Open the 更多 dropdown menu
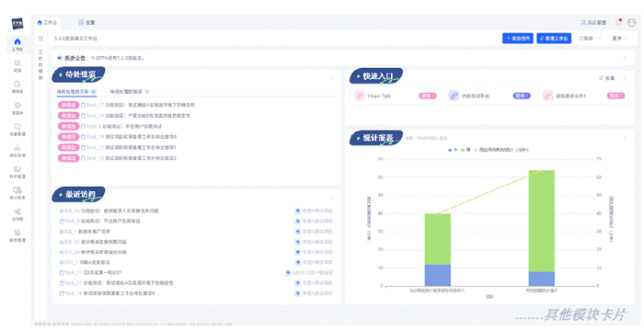 pyautogui.click(x=620, y=39)
